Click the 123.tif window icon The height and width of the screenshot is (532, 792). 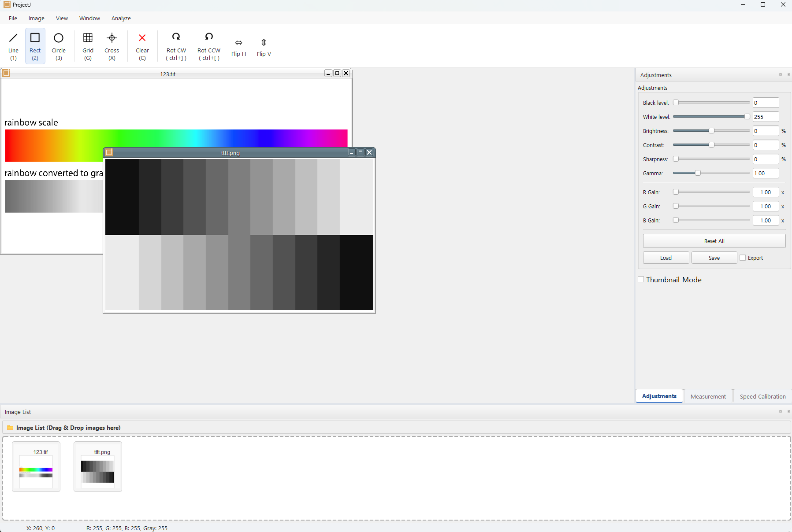click(6, 73)
